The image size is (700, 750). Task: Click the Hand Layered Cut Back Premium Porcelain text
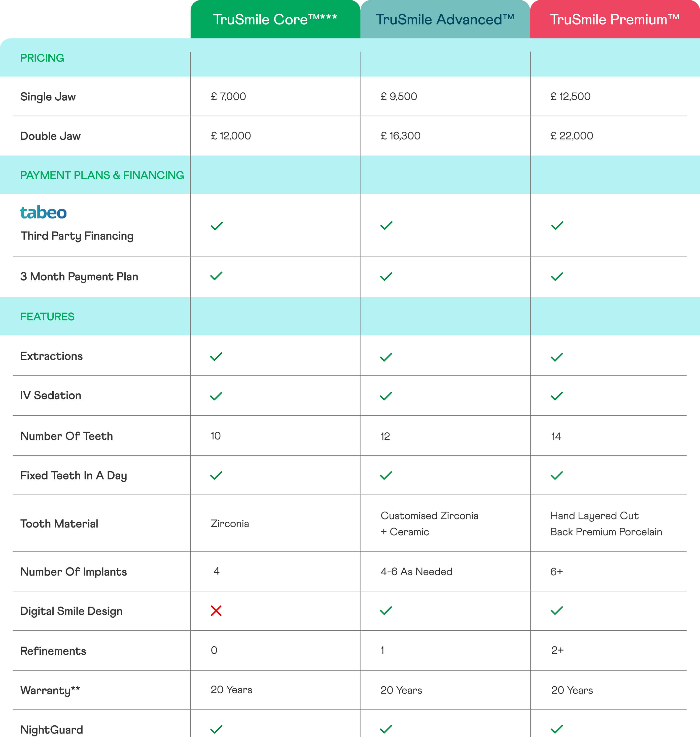[x=606, y=524]
